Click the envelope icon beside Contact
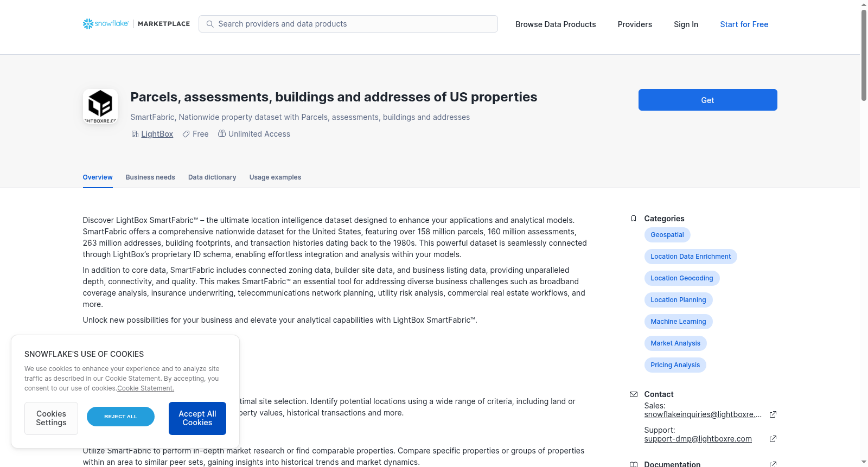 (634, 394)
